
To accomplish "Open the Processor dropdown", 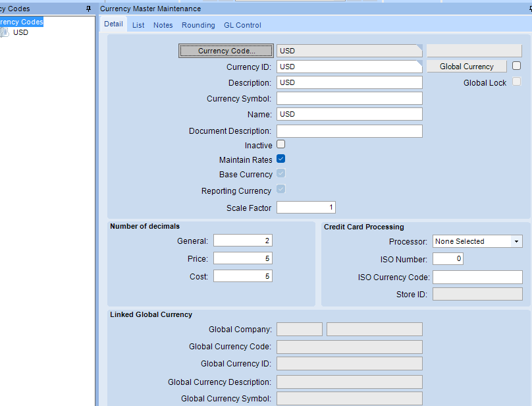I will (x=516, y=242).
